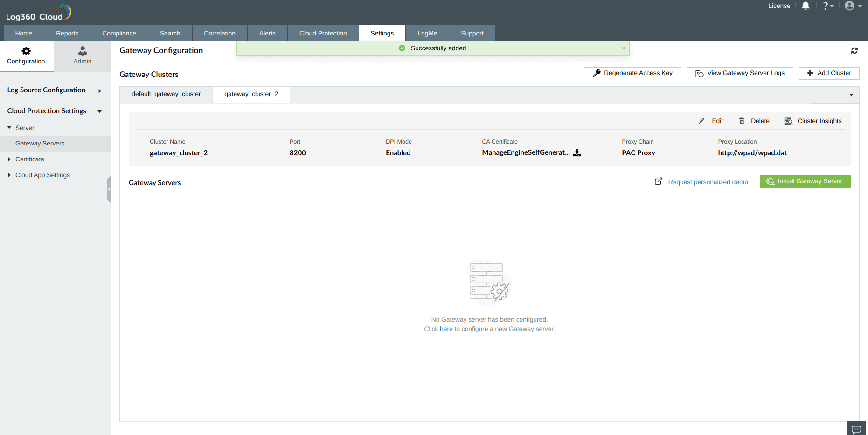Screen dimensions: 868x435
Task: Open the help question mark menu
Action: [x=828, y=6]
